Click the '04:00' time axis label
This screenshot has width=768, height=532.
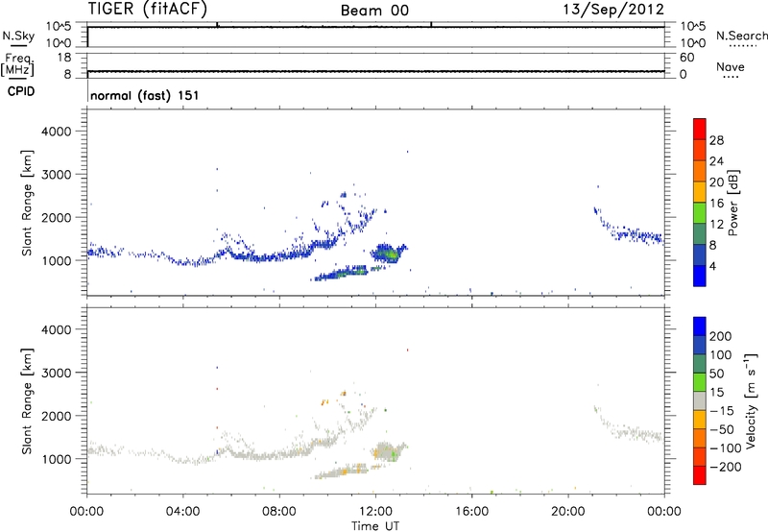(x=183, y=512)
